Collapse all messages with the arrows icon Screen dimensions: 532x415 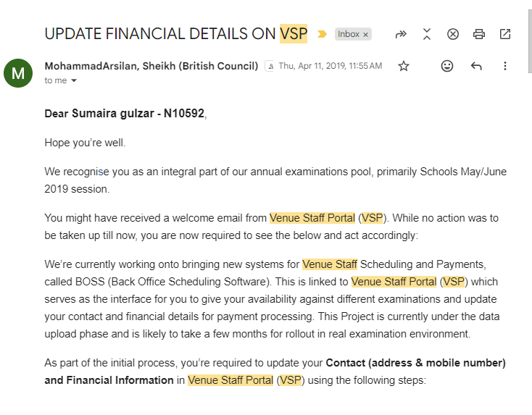[427, 34]
